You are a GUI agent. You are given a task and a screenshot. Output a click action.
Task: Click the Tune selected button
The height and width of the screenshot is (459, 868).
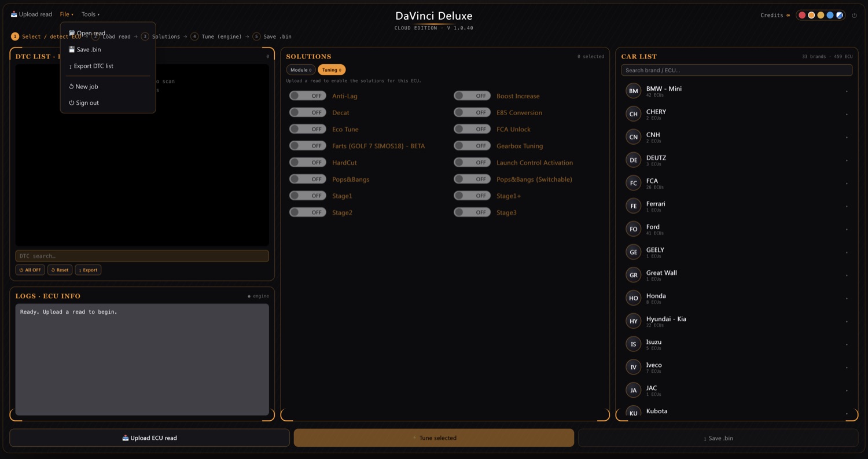434,438
